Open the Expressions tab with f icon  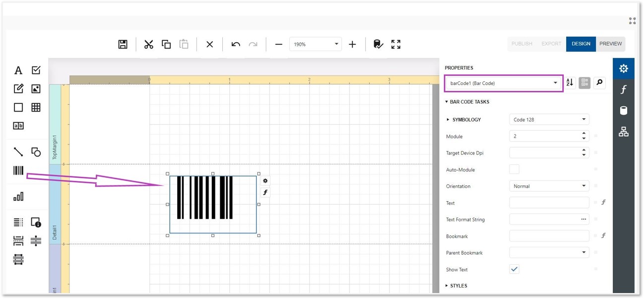623,89
